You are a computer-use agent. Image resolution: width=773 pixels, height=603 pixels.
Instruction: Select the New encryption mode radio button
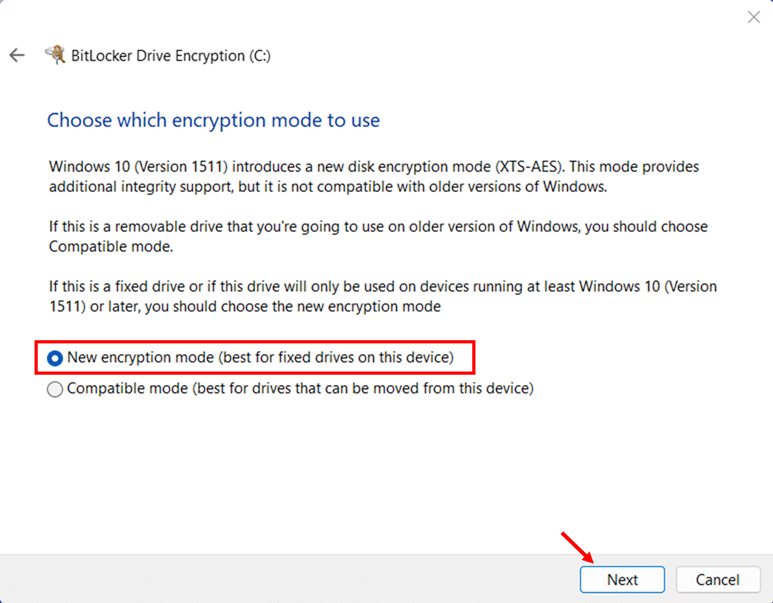[55, 357]
